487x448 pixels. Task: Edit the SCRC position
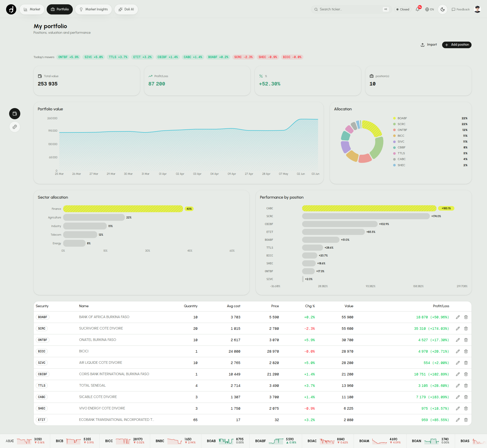click(x=458, y=329)
